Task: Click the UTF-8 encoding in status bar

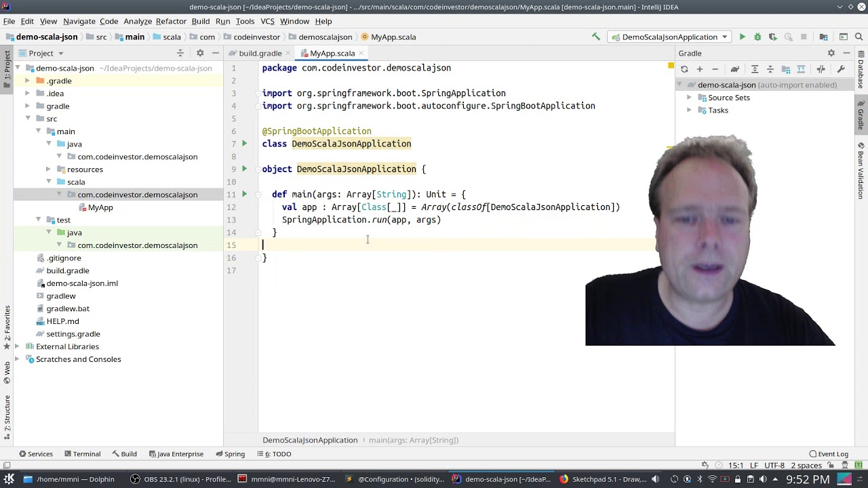Action: [x=774, y=466]
